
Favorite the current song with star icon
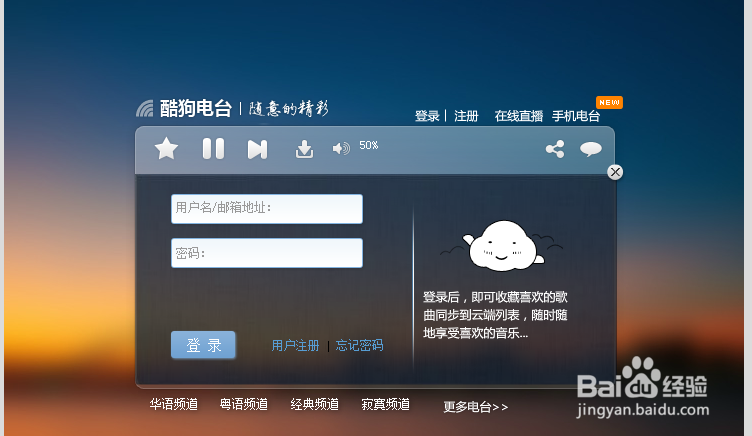point(166,148)
